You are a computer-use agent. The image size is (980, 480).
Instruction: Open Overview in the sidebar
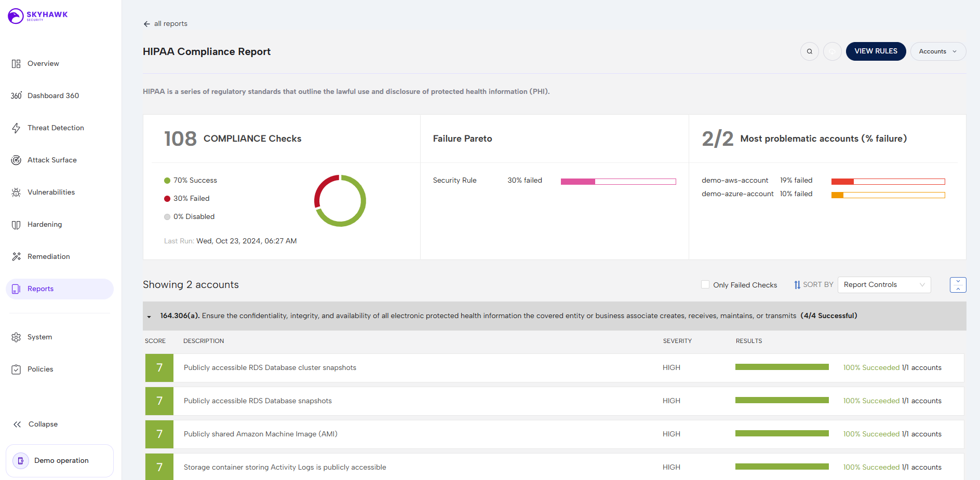(43, 64)
